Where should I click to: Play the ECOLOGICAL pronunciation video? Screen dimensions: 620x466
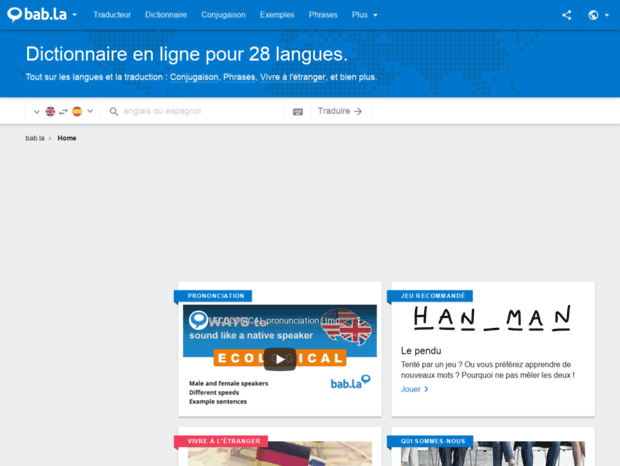[280, 359]
